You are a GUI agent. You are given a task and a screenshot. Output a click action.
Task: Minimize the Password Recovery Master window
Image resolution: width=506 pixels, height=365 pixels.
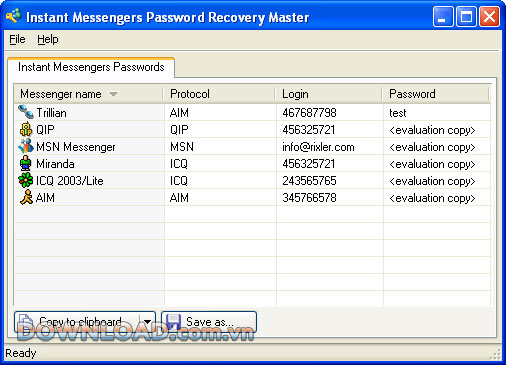[443, 17]
